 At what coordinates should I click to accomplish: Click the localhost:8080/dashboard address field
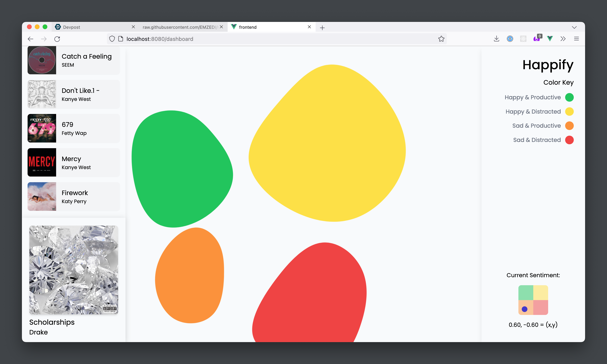(270, 39)
